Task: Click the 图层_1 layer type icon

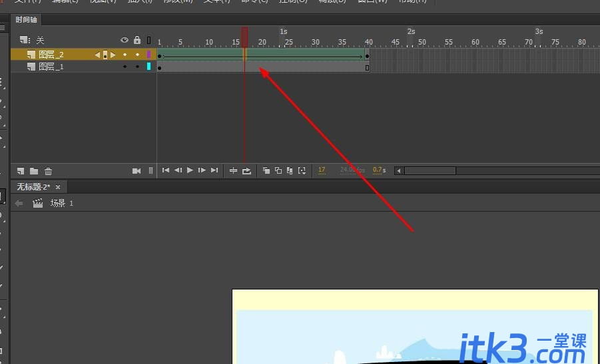Action: pos(31,67)
